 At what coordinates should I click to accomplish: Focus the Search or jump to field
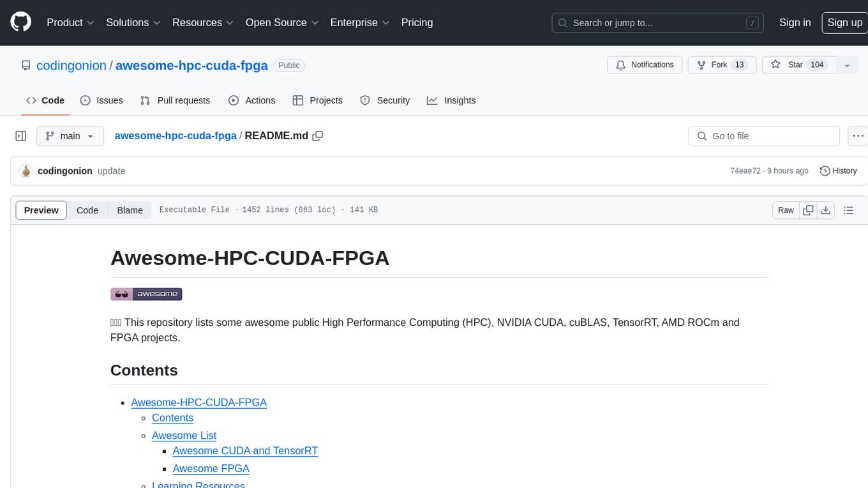[x=658, y=22]
